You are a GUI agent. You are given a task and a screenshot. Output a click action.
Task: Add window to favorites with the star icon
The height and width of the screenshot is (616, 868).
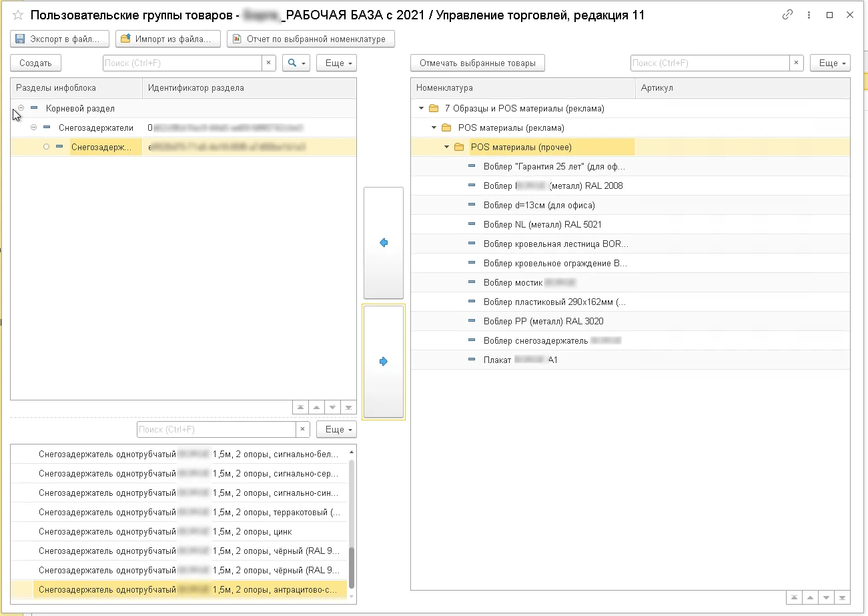click(x=18, y=15)
